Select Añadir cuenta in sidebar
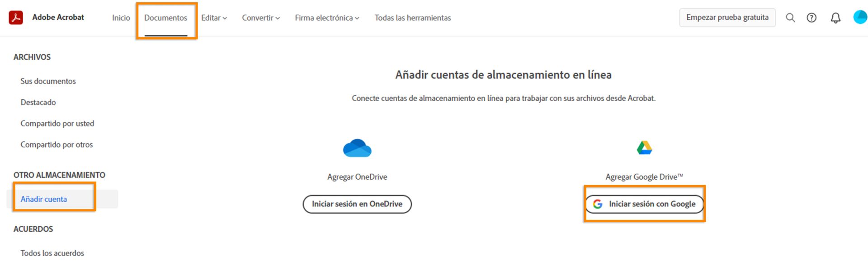The width and height of the screenshot is (868, 270). pos(62,199)
